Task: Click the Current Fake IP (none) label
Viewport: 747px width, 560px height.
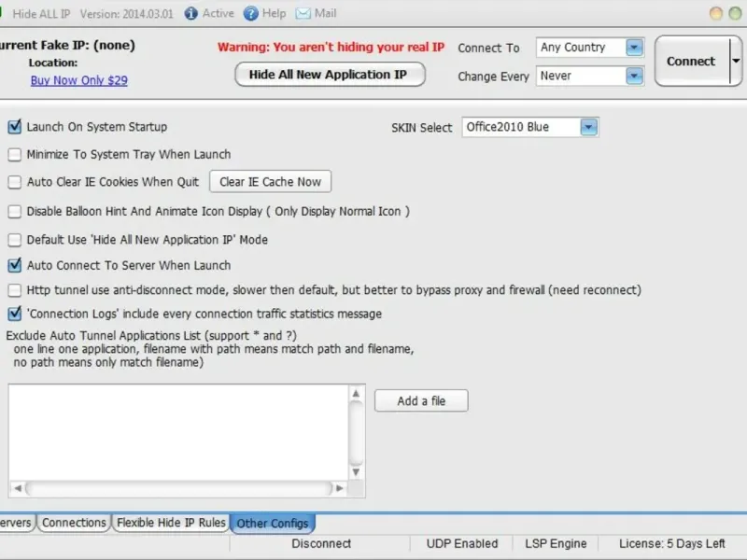Action: click(x=66, y=45)
